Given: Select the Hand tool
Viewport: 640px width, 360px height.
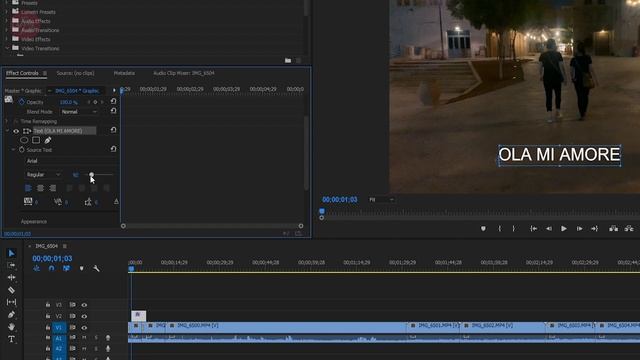Looking at the screenshot, I should click(x=11, y=327).
